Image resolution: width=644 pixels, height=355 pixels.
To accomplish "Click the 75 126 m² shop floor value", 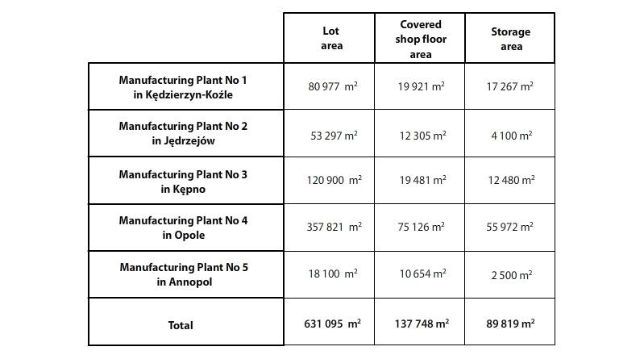I will (x=421, y=227).
